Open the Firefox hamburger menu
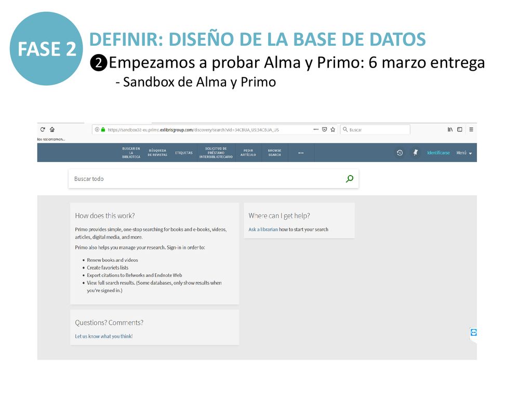Viewport: 532px width, 399px height. click(x=471, y=129)
